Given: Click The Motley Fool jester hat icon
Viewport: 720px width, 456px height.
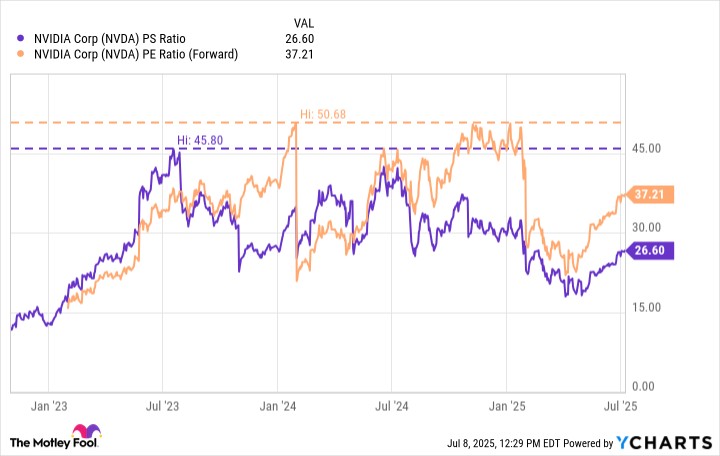Looking at the screenshot, I should (86, 432).
